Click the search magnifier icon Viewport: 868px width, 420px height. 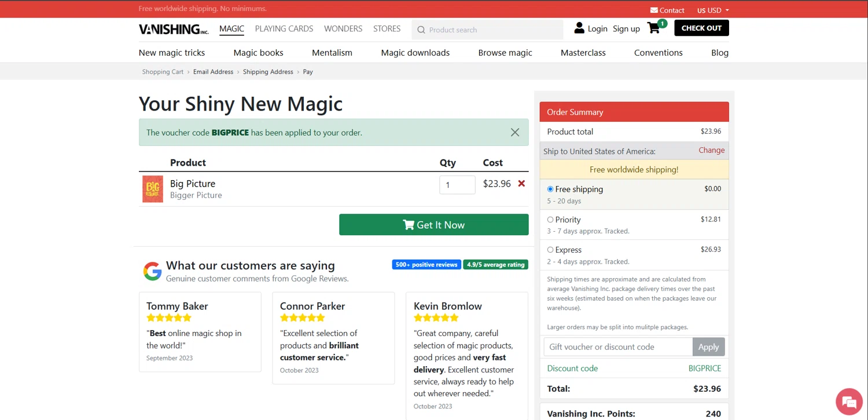421,30
